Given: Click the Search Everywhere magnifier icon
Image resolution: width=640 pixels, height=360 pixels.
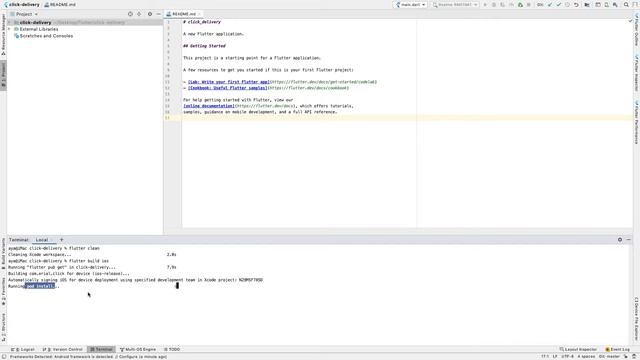Looking at the screenshot, I should click(x=626, y=4).
